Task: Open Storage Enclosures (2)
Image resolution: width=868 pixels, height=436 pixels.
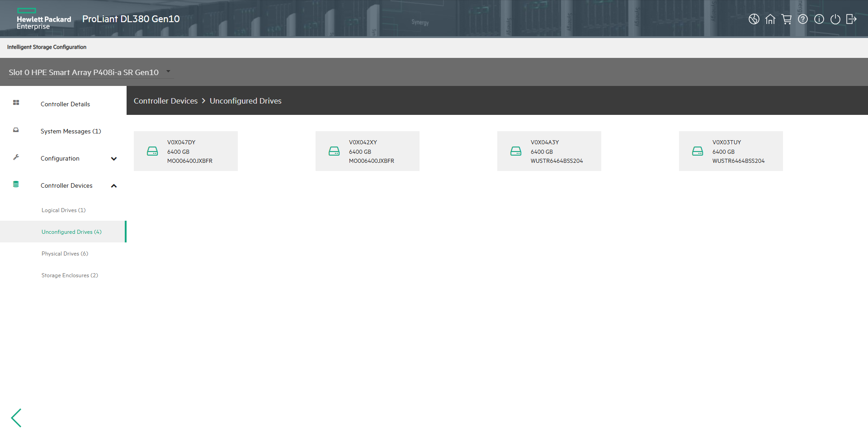Action: (70, 275)
